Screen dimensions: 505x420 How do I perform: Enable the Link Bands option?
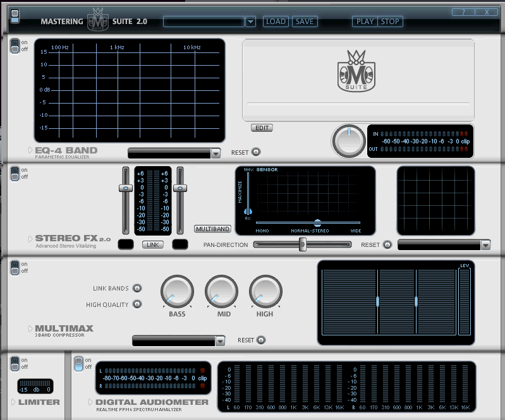click(x=137, y=289)
